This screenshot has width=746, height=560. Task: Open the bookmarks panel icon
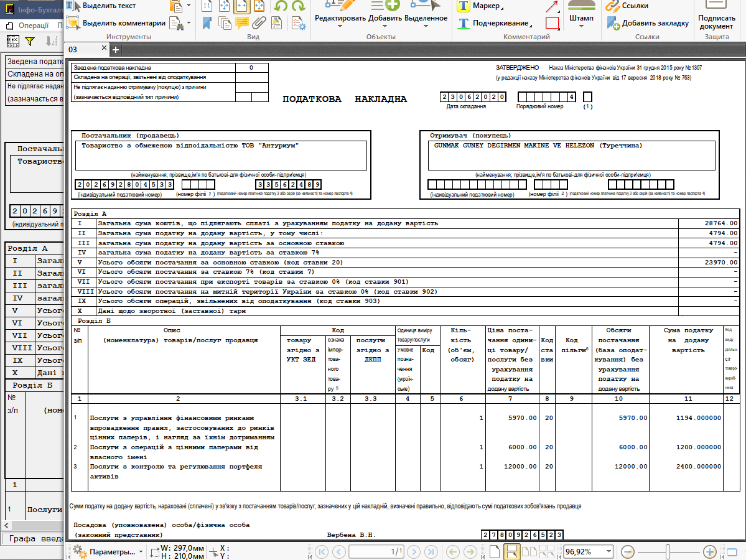pyautogui.click(x=207, y=23)
